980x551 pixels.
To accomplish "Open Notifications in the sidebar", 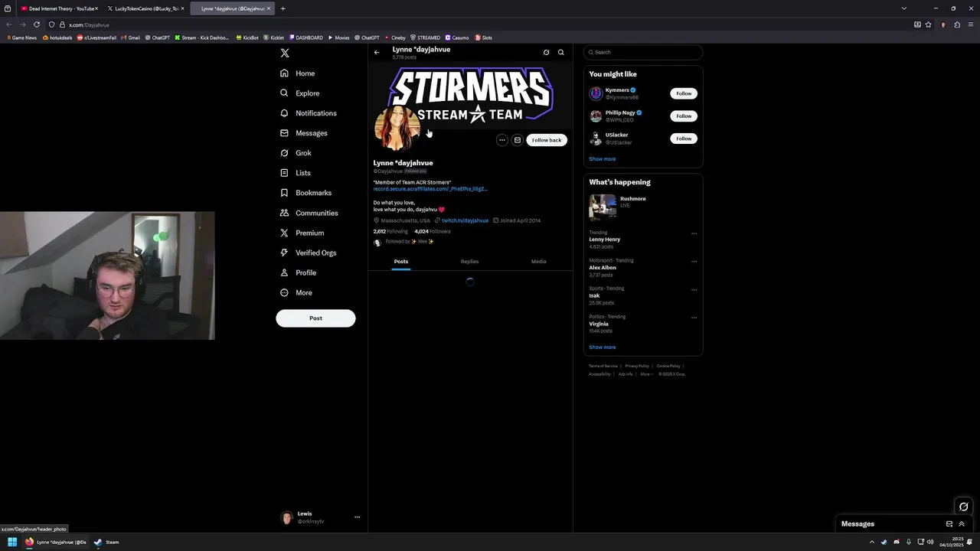I will pyautogui.click(x=308, y=113).
